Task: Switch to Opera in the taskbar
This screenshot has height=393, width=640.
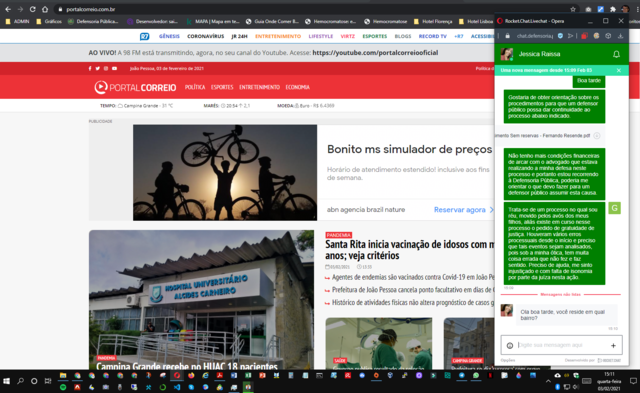Action: (177, 375)
